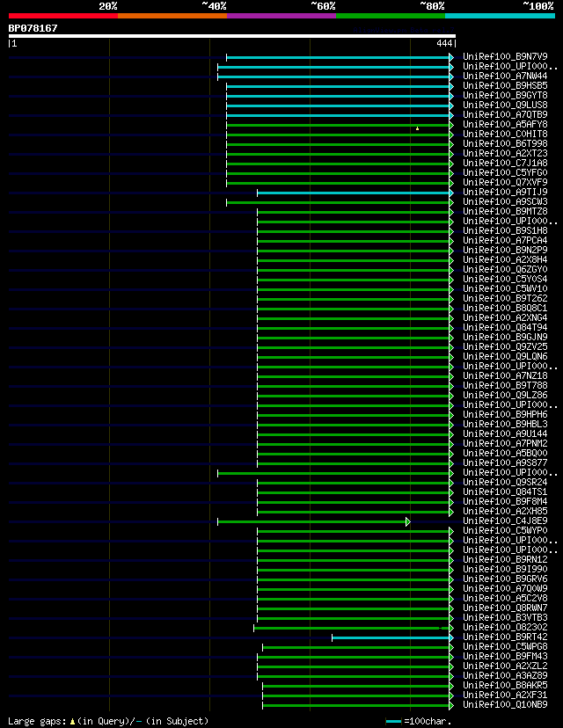Select hit UniRef100_C4J8E9
Image resolution: width=563 pixels, height=728 pixels.
point(505,521)
